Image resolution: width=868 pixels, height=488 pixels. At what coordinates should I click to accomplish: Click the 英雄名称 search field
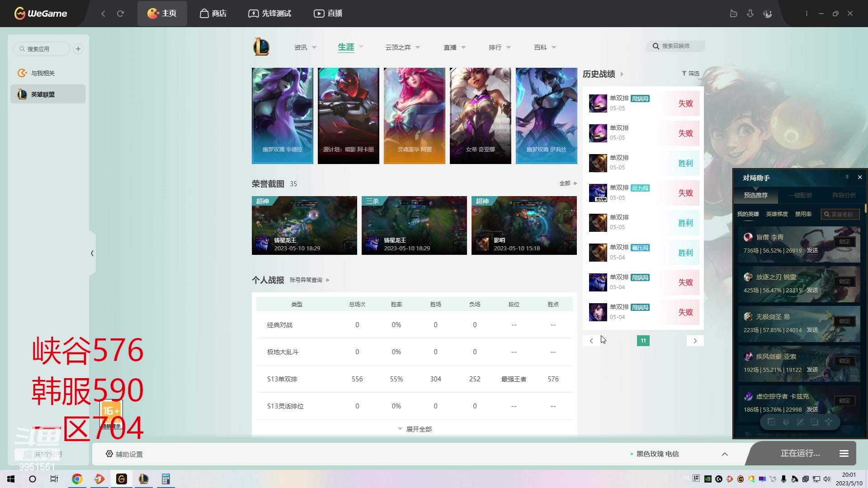click(840, 214)
